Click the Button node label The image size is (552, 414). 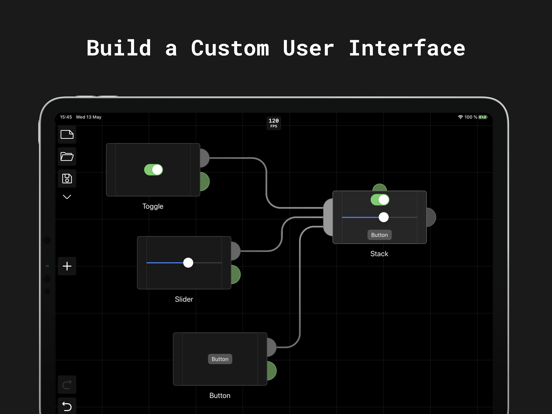pyautogui.click(x=220, y=395)
